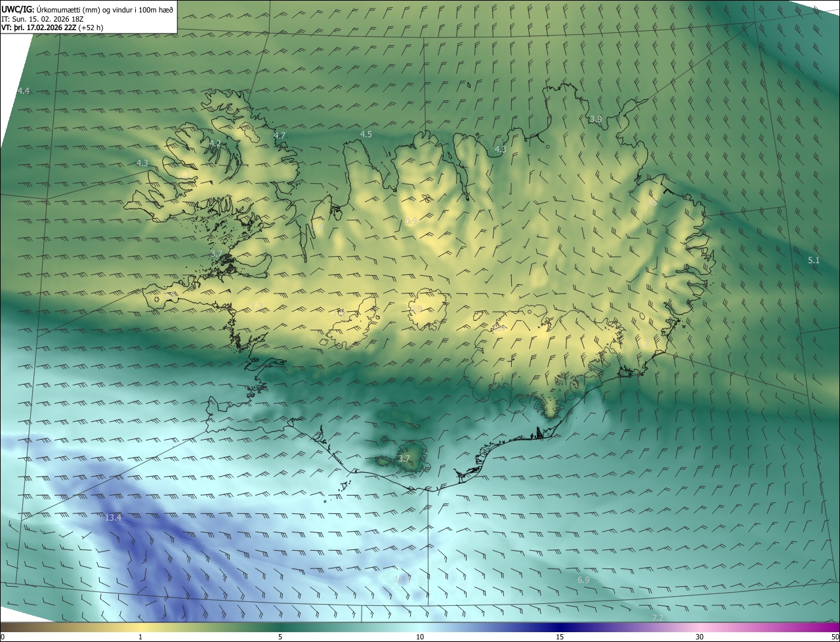Click the color scale tick labeled 10
The height and width of the screenshot is (642, 840).
click(x=420, y=637)
